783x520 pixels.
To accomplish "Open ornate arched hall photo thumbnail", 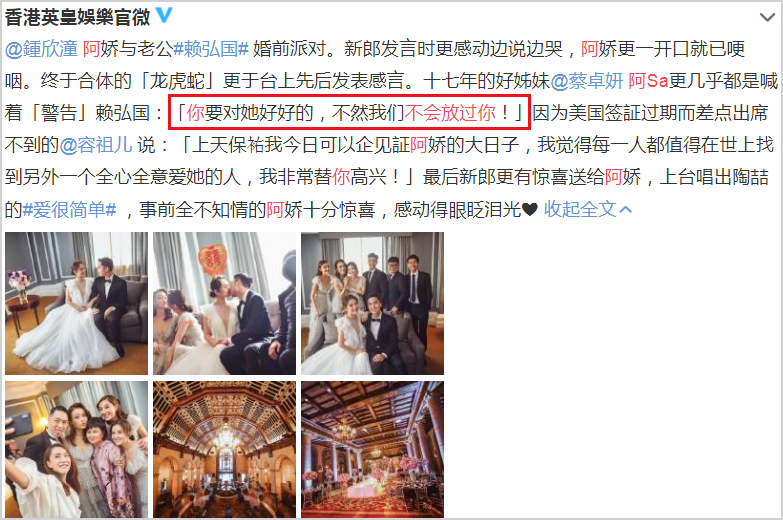I will [224, 450].
